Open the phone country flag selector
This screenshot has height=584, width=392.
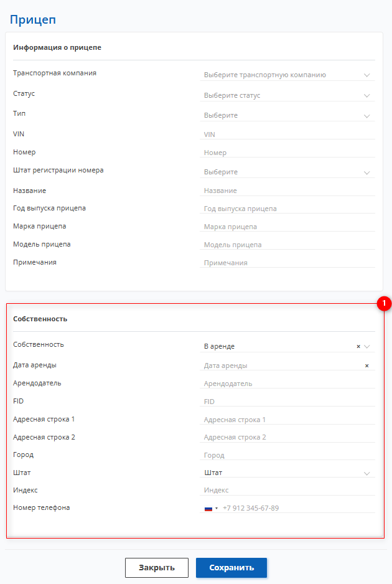point(211,508)
